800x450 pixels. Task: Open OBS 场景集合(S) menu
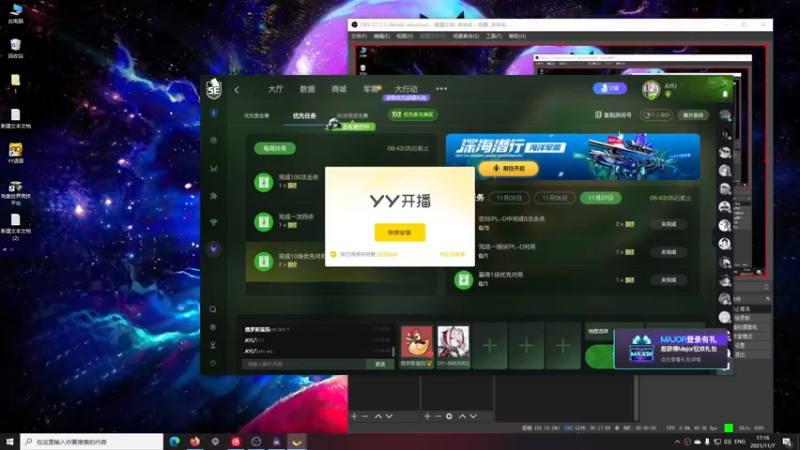(x=465, y=36)
